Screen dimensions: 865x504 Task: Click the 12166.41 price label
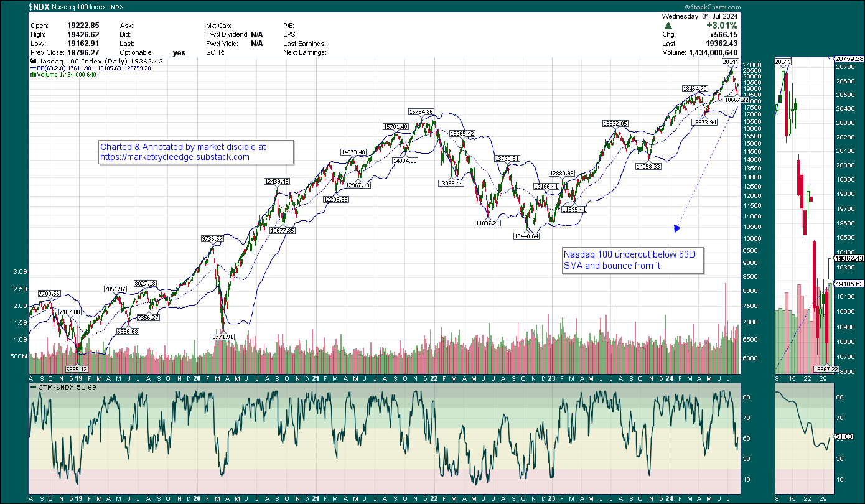coord(546,186)
